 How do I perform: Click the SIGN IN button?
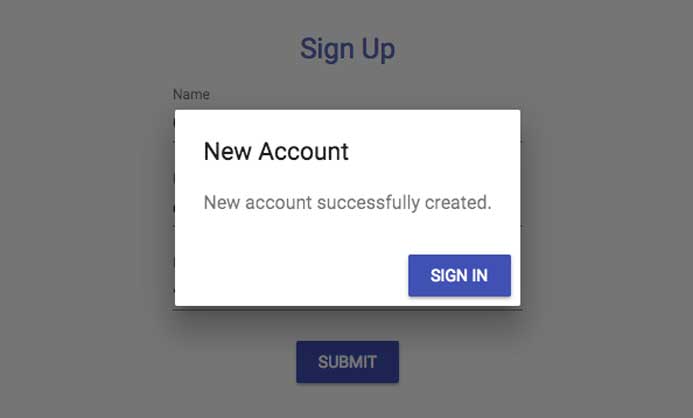[459, 275]
